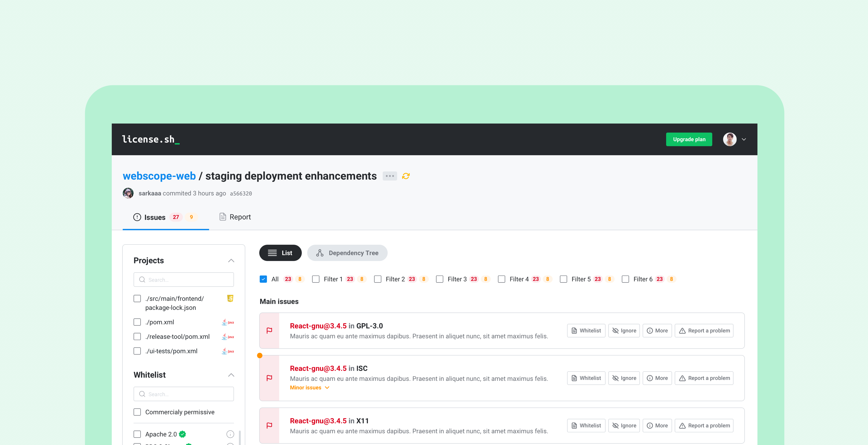The width and height of the screenshot is (868, 445).
Task: Click Java icon beside ./pom.xml
Action: 228,322
